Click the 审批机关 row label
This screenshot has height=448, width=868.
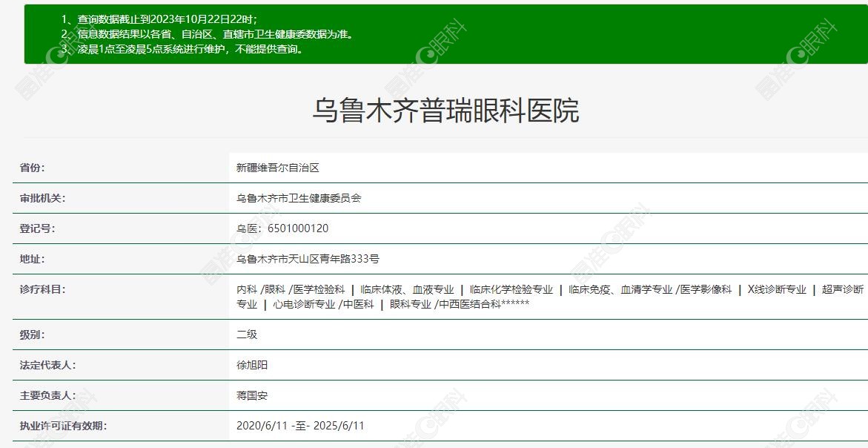(x=42, y=198)
